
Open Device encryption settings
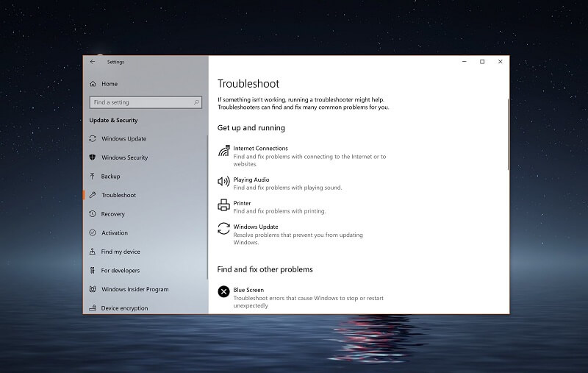[124, 308]
